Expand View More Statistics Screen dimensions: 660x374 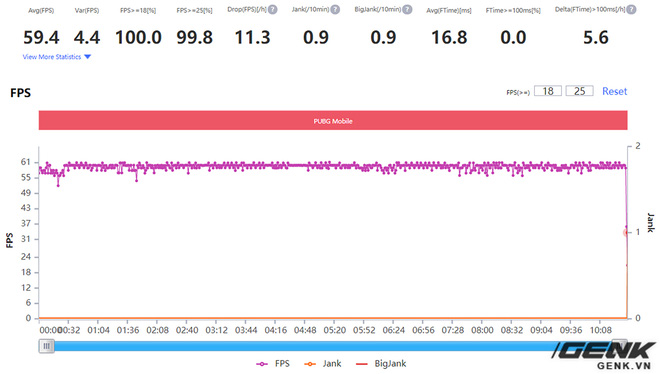point(56,57)
